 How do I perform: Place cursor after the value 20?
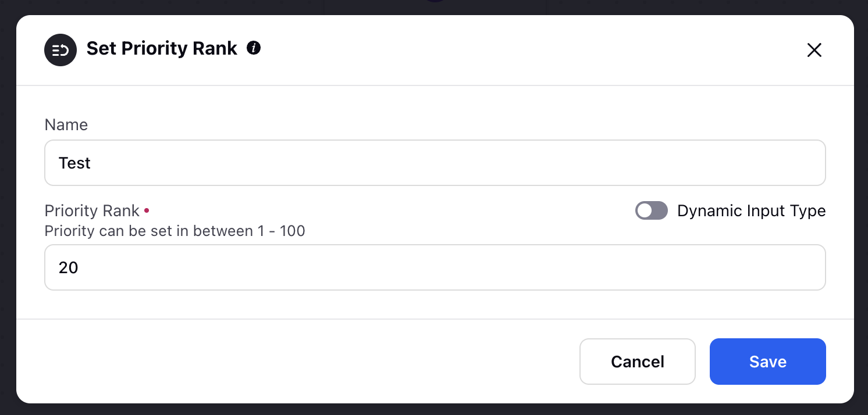(x=80, y=267)
